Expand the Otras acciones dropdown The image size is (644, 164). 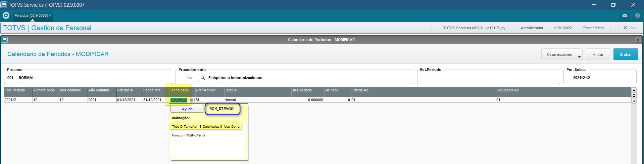(562, 54)
